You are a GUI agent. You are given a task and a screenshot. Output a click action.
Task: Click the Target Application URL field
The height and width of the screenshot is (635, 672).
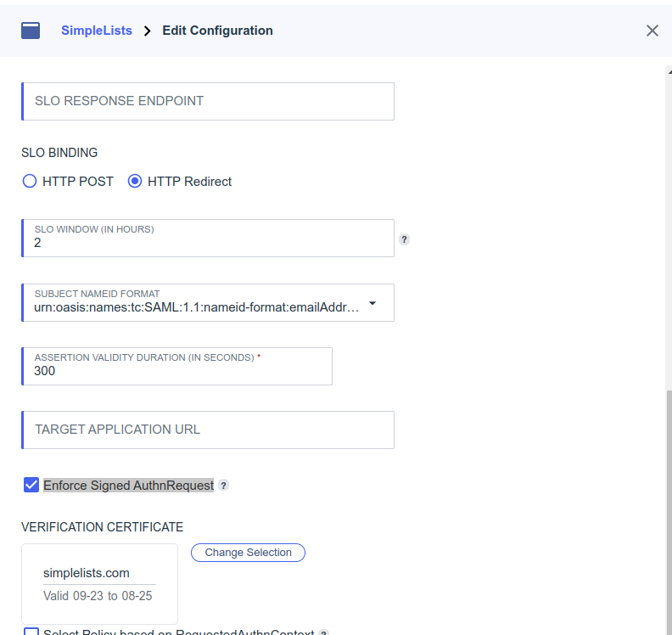point(208,430)
